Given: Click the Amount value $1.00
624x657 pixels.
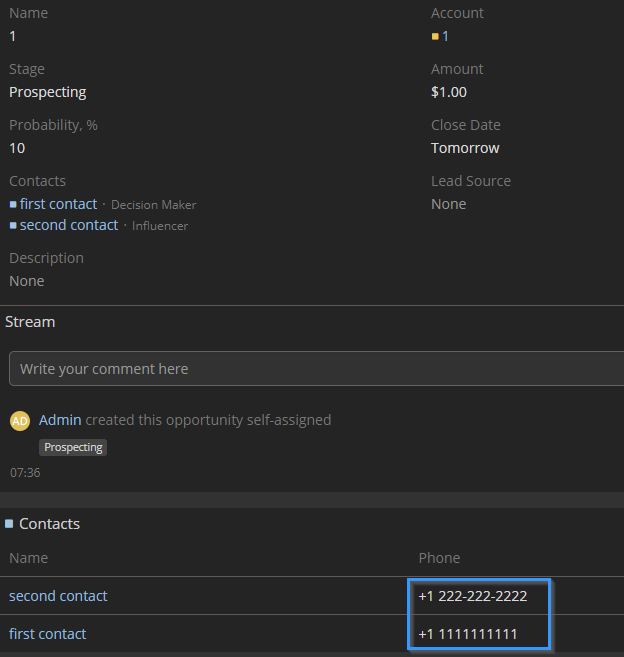Looking at the screenshot, I should point(449,92).
